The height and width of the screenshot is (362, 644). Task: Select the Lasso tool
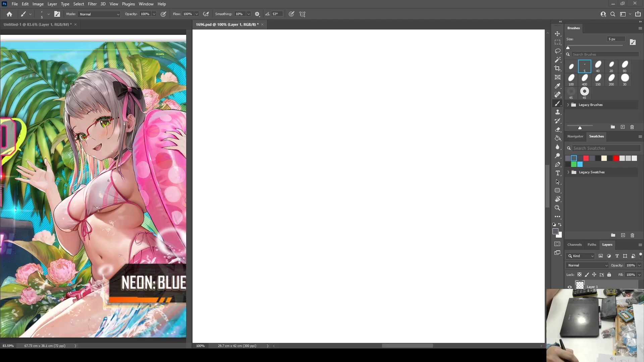[557, 51]
